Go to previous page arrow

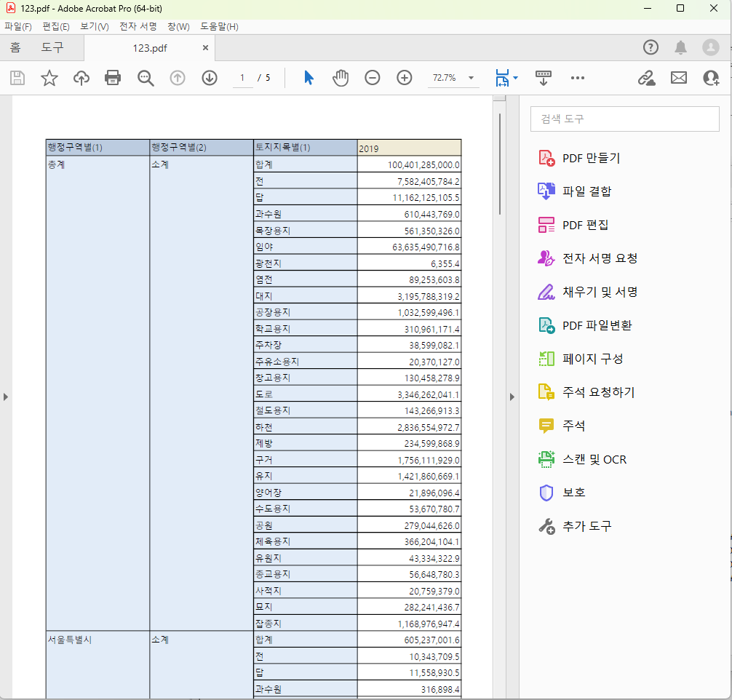click(178, 78)
